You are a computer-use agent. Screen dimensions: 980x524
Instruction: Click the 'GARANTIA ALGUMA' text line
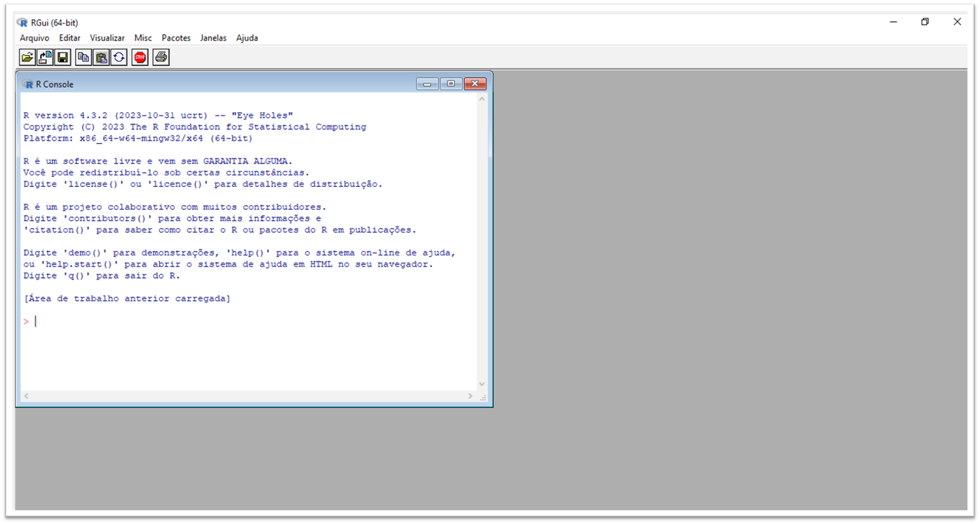point(158,161)
